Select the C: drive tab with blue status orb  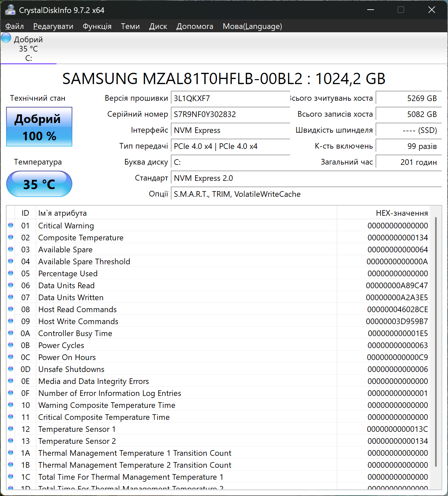[x=29, y=48]
